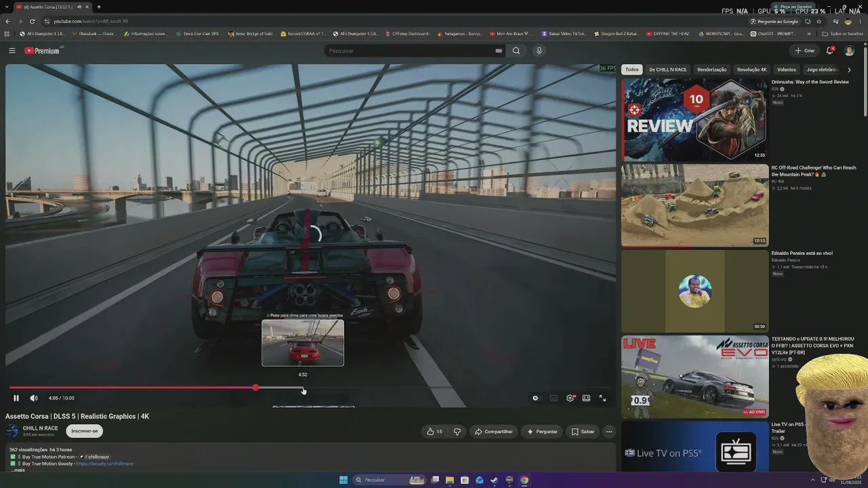Save video with Salvar button
This screenshot has height=488, width=868.
pos(583,431)
